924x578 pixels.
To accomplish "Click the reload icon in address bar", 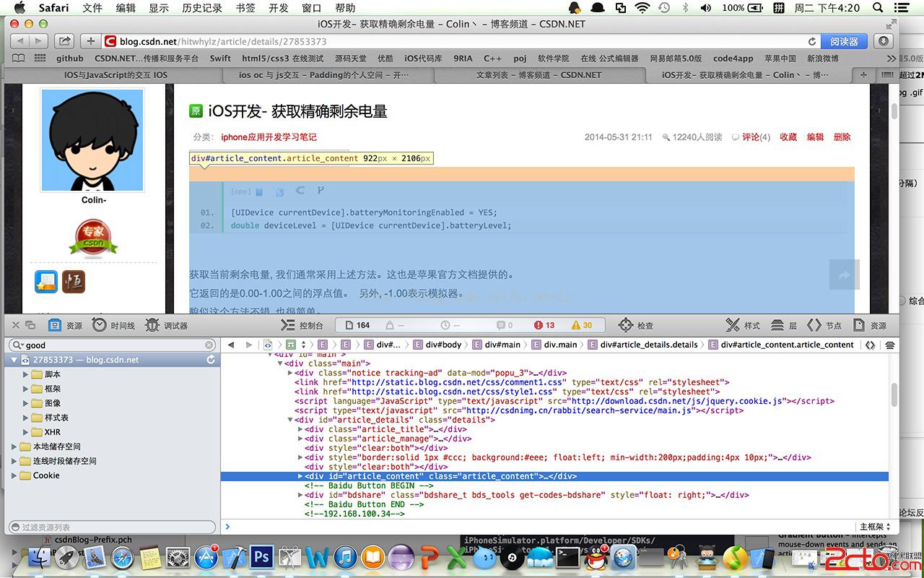I will [x=812, y=42].
